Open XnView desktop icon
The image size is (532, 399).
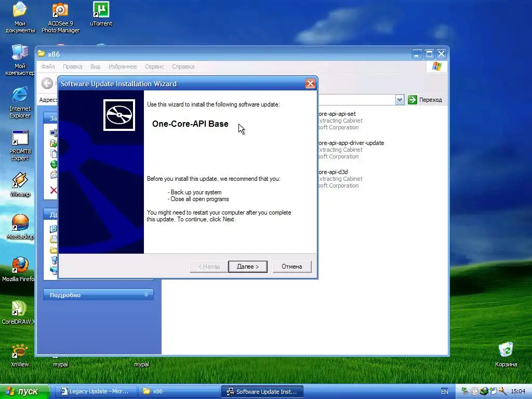click(x=20, y=355)
